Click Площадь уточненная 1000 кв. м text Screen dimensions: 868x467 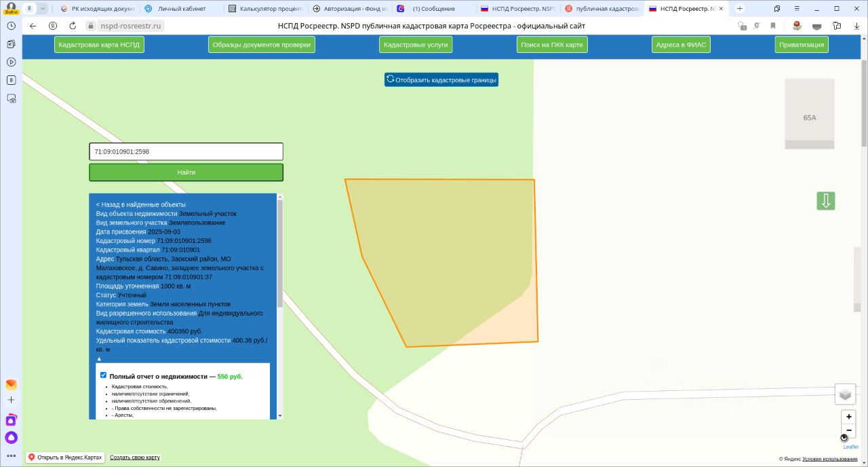click(143, 286)
